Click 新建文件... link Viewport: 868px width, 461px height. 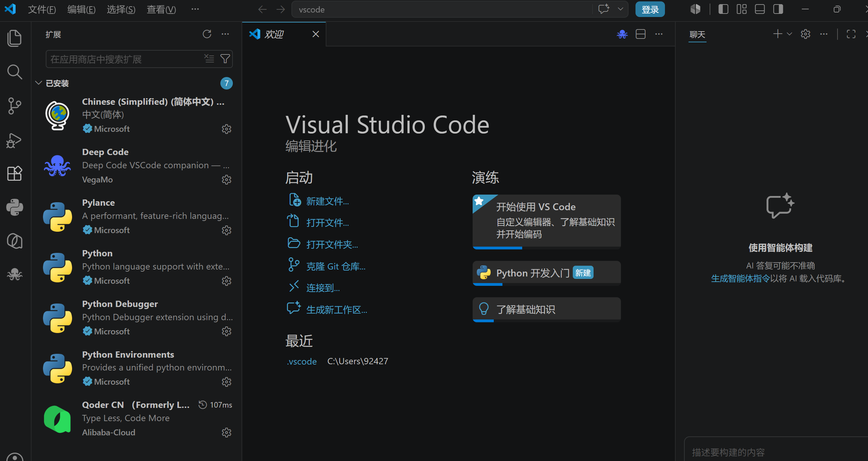pyautogui.click(x=327, y=201)
